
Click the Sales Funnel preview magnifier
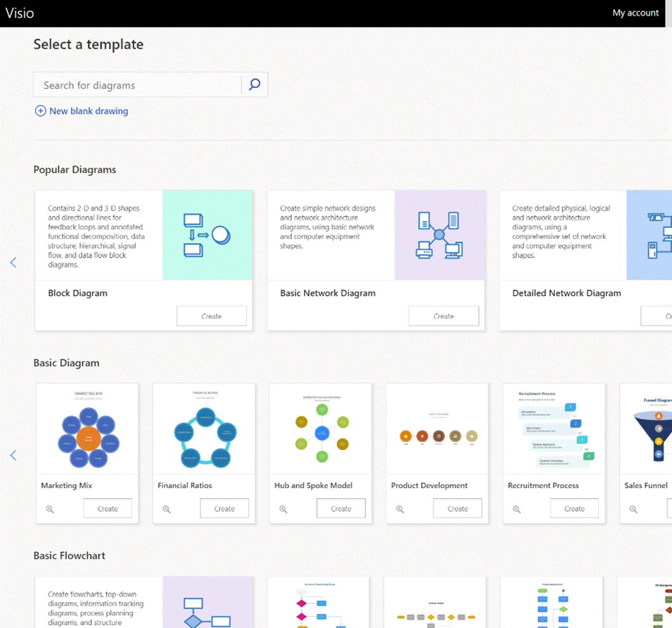click(x=633, y=509)
